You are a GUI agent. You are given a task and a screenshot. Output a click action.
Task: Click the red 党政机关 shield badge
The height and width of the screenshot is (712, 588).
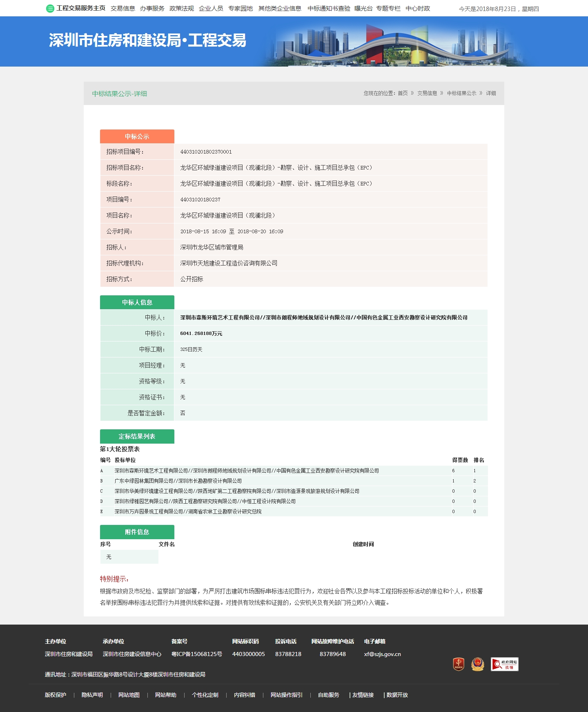pos(459,664)
